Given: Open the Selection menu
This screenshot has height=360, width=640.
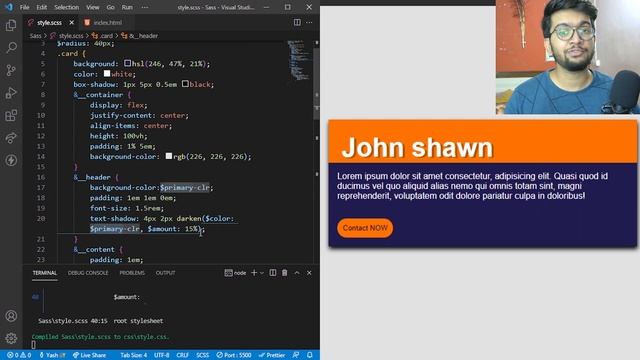Looking at the screenshot, I should click(67, 7).
